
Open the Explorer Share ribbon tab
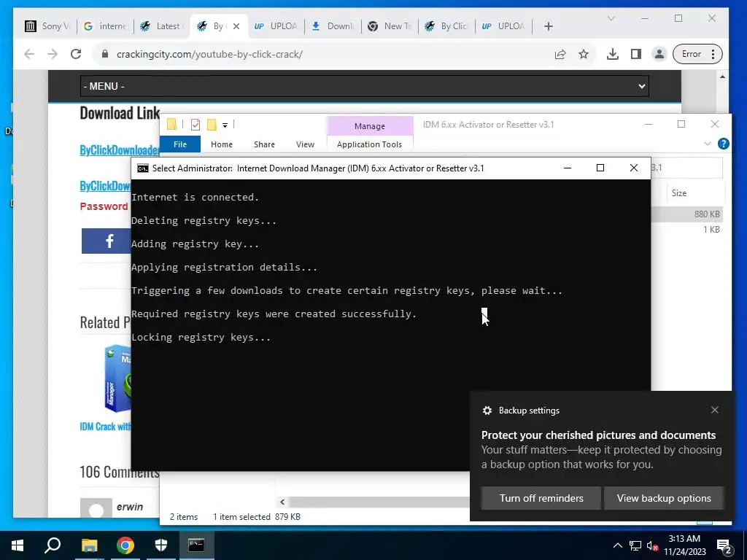coord(264,144)
